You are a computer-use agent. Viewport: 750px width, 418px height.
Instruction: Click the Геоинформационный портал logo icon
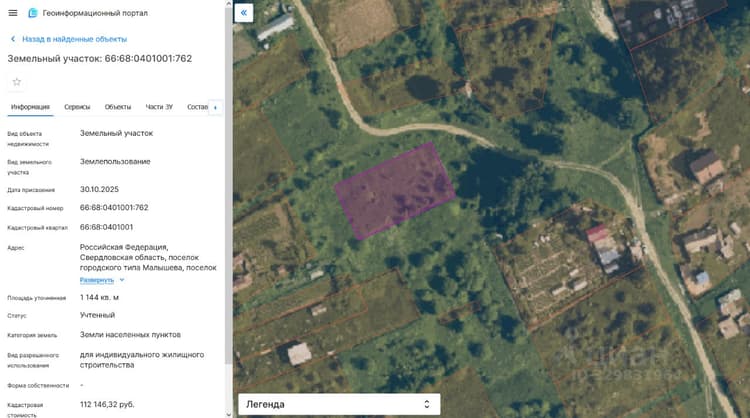(x=33, y=13)
